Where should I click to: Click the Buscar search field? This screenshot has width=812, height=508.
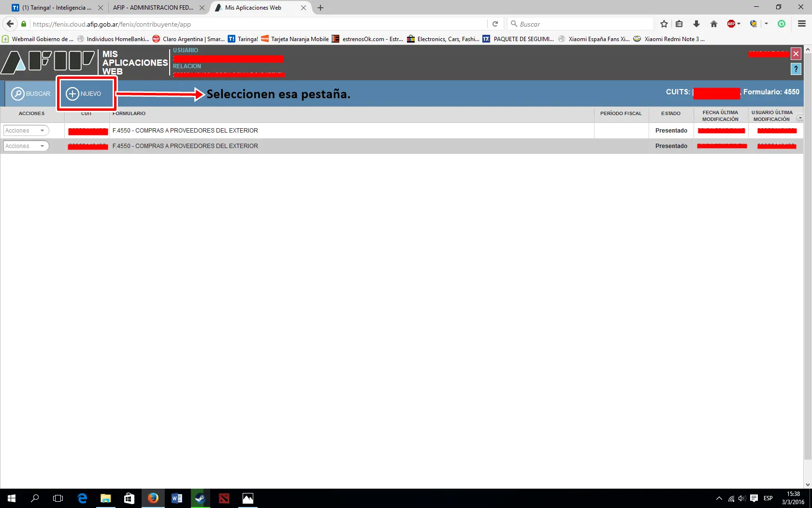point(580,24)
